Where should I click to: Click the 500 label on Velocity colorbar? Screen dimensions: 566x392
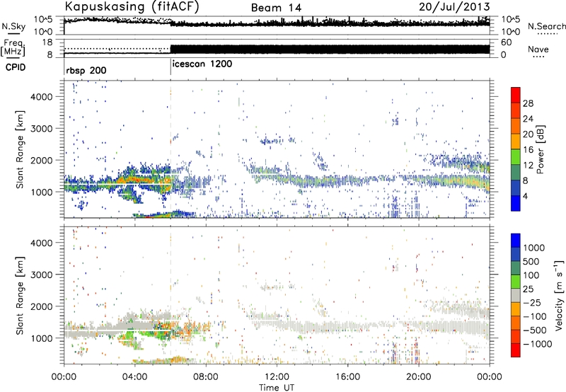tap(531, 261)
